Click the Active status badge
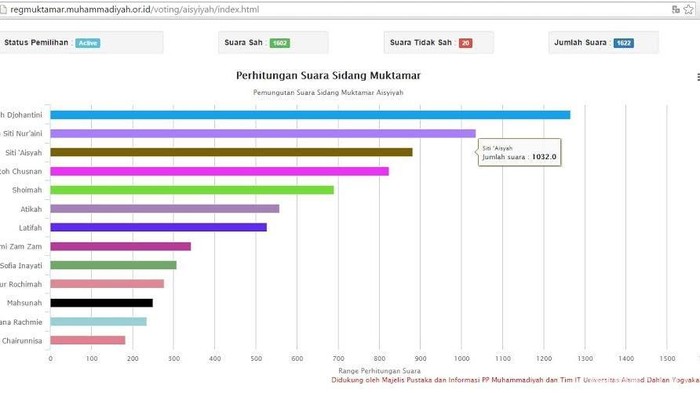This screenshot has height=393, width=700. 88,43
